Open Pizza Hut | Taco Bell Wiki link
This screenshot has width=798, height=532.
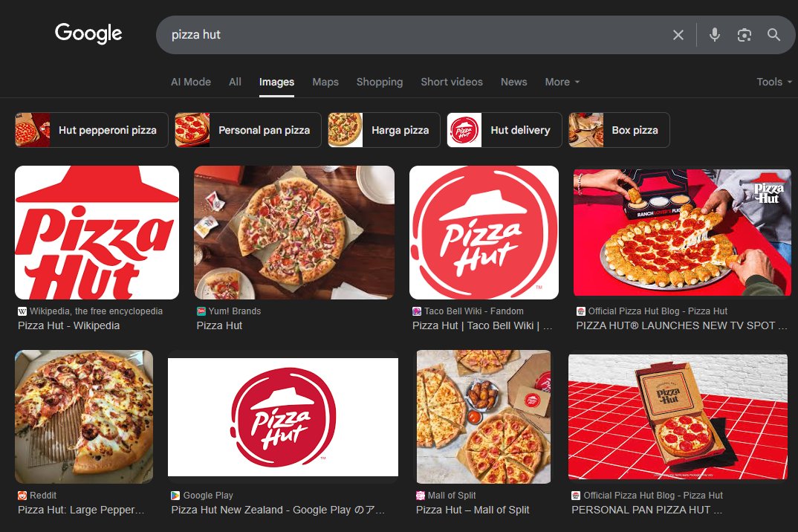tap(482, 326)
